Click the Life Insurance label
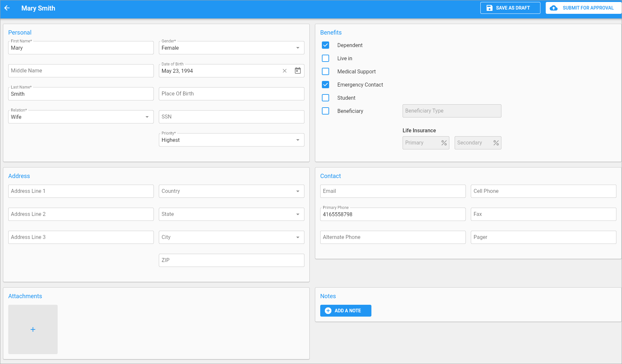622x364 pixels. (x=419, y=131)
